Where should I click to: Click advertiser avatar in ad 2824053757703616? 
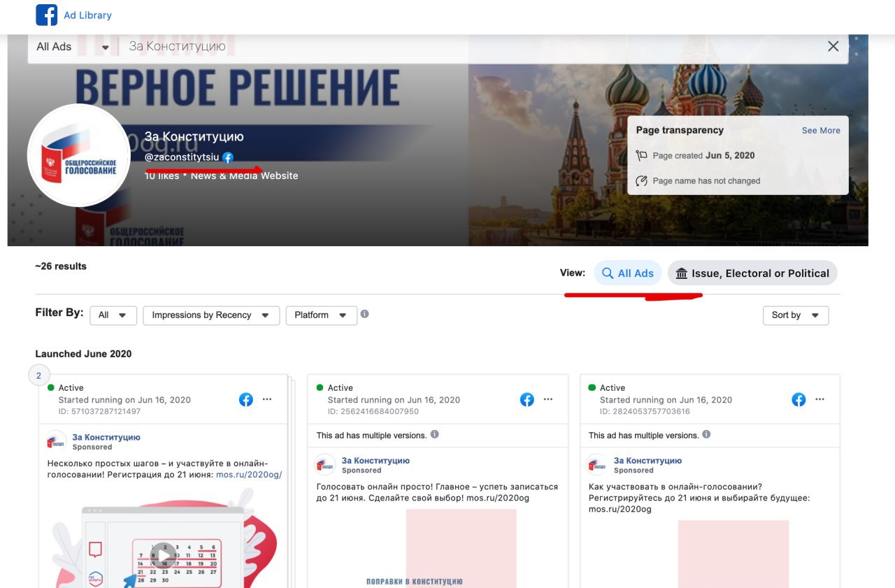click(597, 464)
